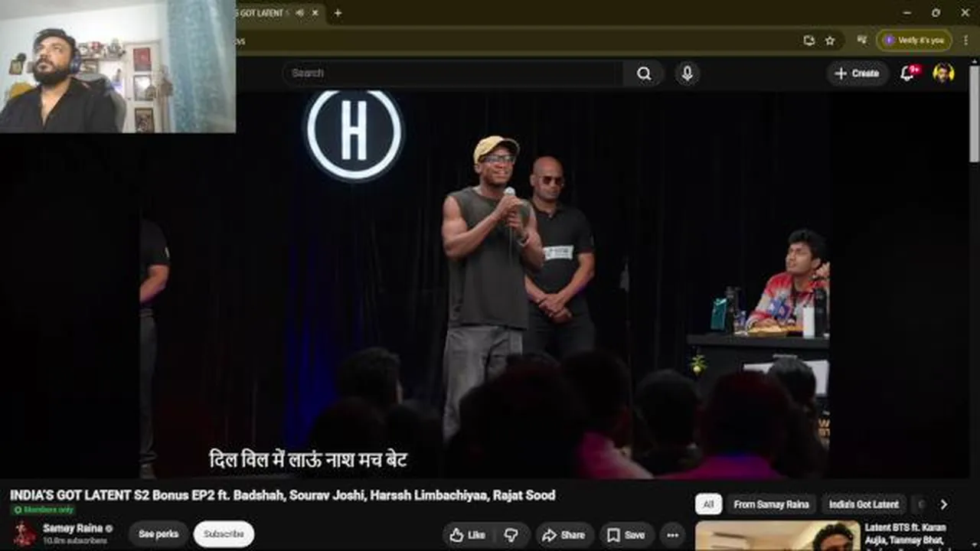980x551 pixels.
Task: Open the account avatar menu on YouTube
Action: (x=943, y=73)
